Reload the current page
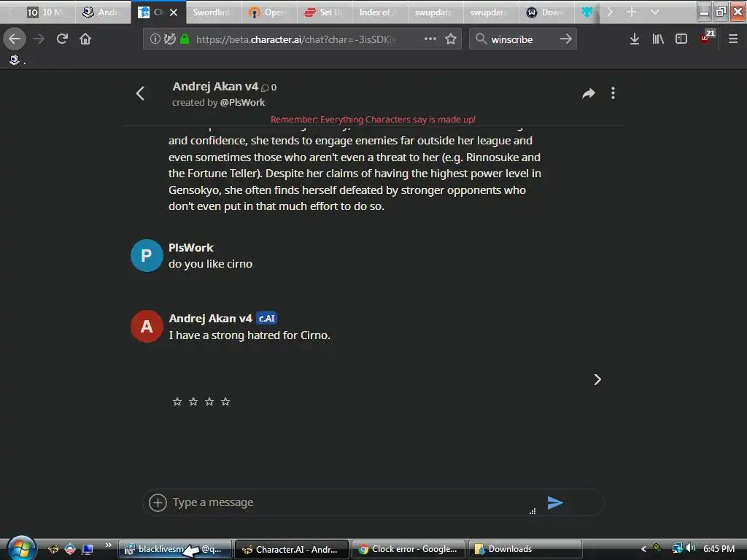The image size is (747, 560). (62, 39)
